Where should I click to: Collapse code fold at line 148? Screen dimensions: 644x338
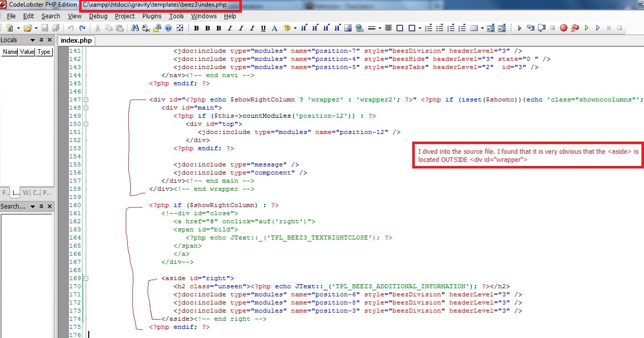pyautogui.click(x=86, y=108)
